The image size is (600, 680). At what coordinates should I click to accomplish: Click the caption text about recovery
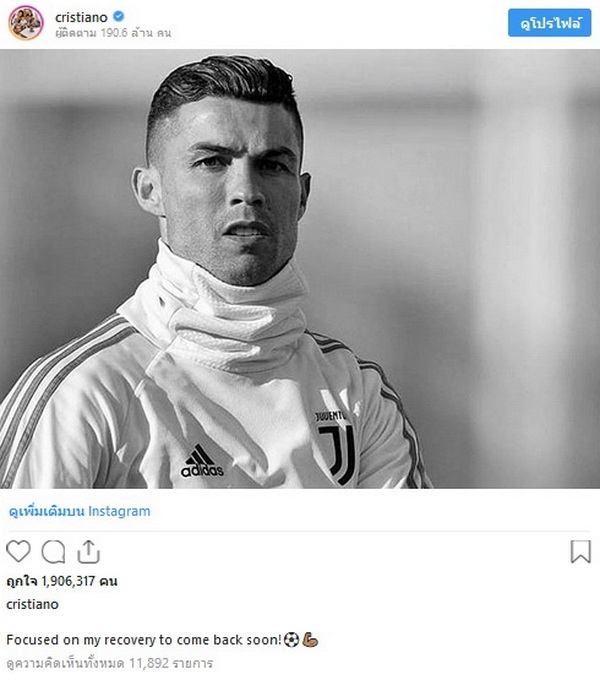coord(144,640)
